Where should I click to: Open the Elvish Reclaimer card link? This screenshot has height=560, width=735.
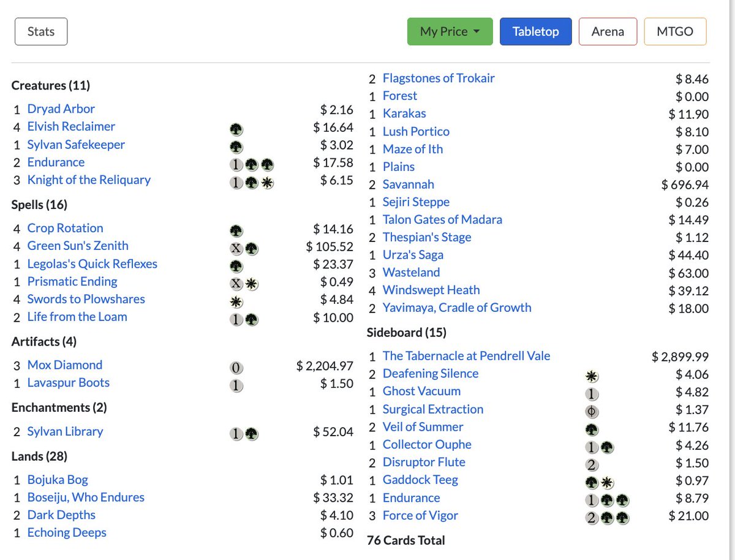click(71, 126)
